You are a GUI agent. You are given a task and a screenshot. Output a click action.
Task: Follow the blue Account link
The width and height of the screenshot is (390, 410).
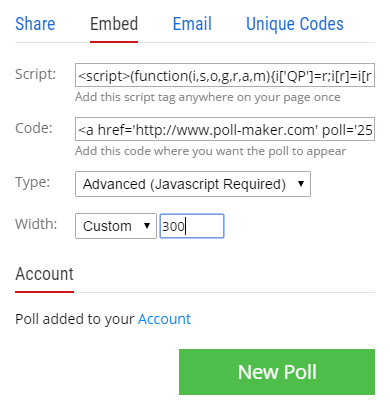(x=165, y=319)
